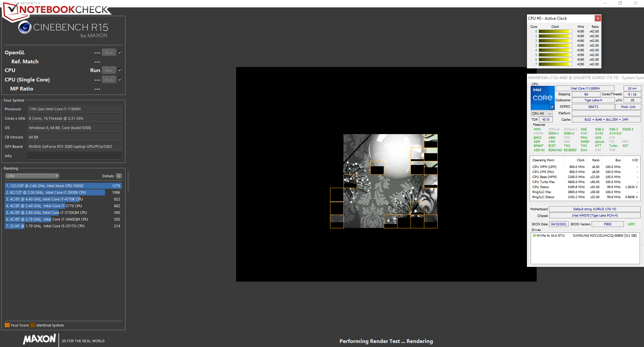The width and height of the screenshot is (644, 347).
Task: Open the CPU ranking category dropdown
Action: tap(32, 176)
